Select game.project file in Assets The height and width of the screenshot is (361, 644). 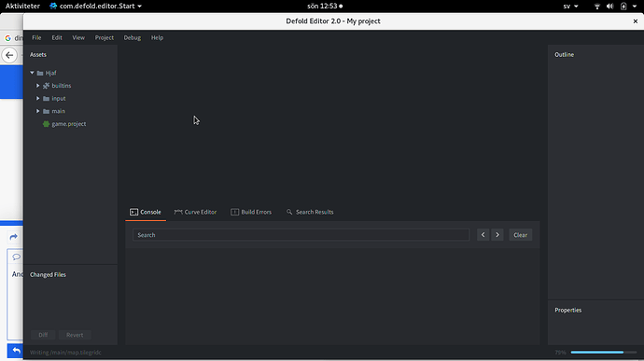click(x=70, y=124)
